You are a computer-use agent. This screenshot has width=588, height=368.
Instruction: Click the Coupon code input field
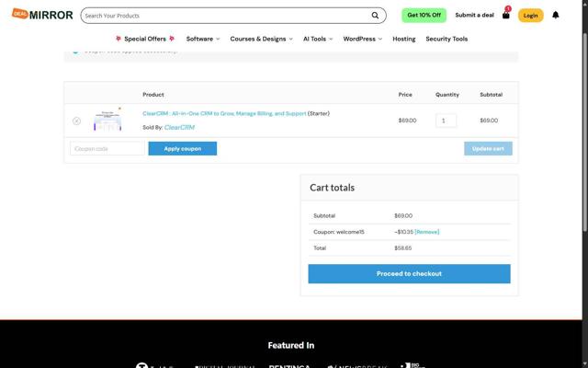[107, 149]
